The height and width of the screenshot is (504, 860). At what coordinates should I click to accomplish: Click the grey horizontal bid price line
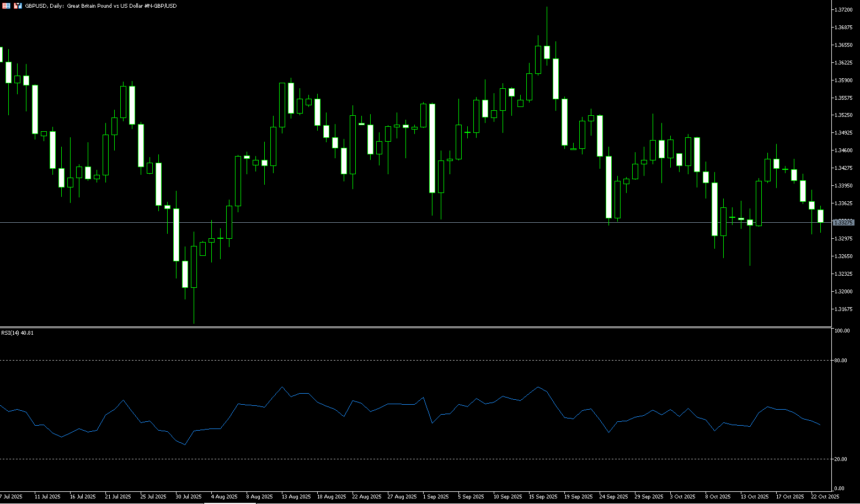tap(386, 222)
